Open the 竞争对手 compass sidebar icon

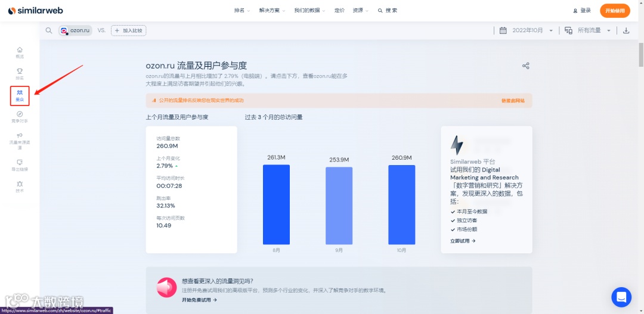[x=20, y=117]
